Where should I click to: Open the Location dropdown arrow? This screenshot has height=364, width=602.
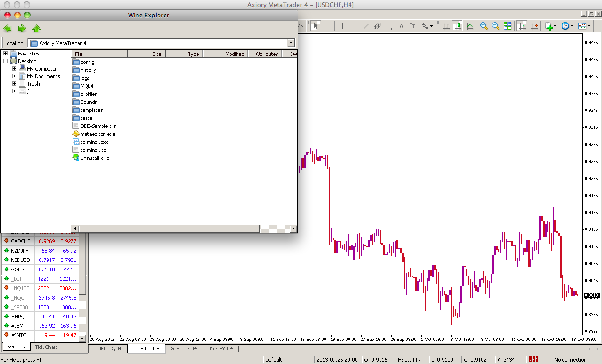coord(291,43)
